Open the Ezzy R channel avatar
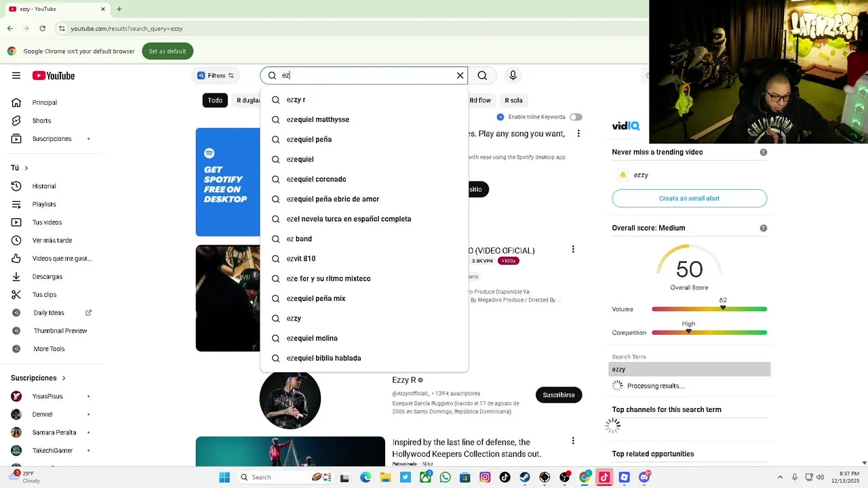The height and width of the screenshot is (488, 868). coord(290,399)
